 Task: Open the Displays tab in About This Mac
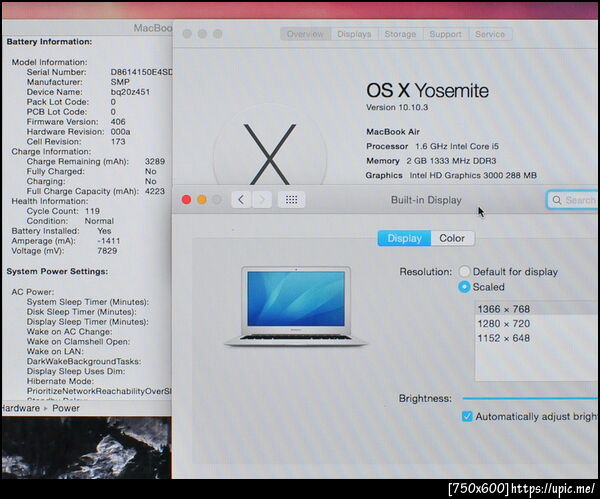pos(354,34)
